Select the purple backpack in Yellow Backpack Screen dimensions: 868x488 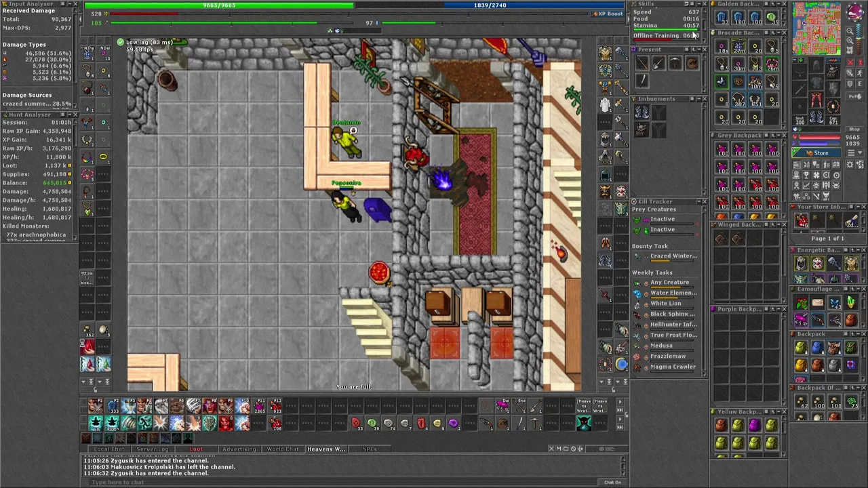click(x=755, y=426)
